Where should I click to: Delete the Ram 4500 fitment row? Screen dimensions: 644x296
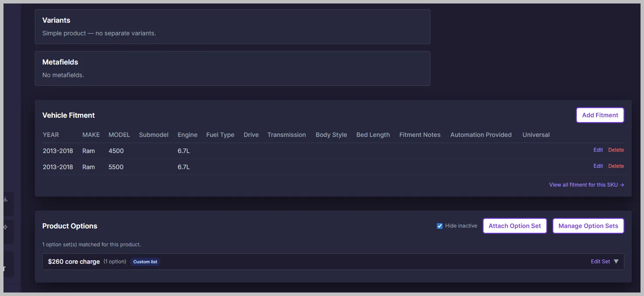point(616,150)
